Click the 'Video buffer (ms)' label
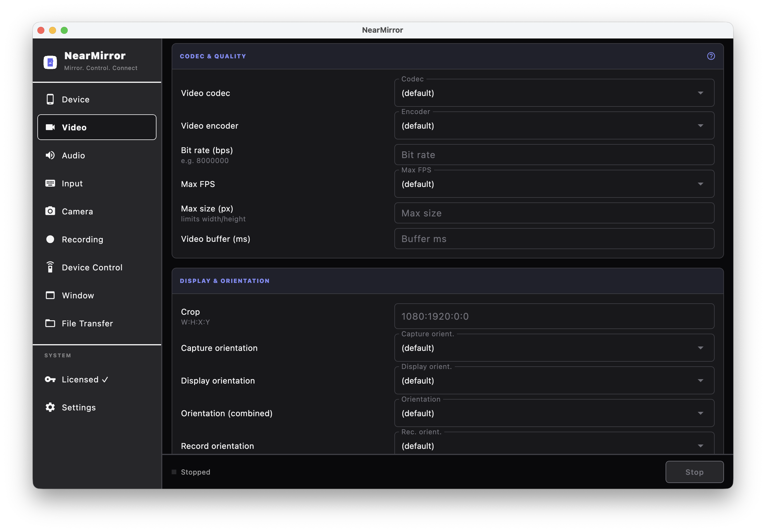 point(215,239)
